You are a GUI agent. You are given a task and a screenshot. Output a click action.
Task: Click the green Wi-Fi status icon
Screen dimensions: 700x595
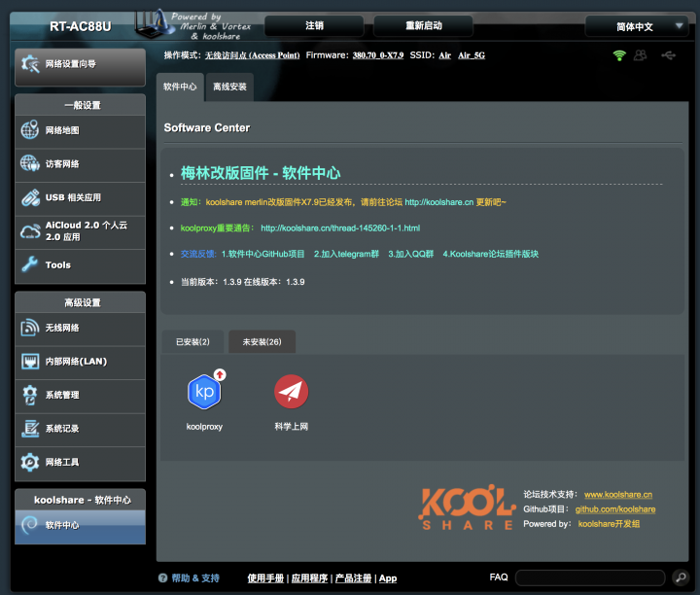pyautogui.click(x=619, y=55)
